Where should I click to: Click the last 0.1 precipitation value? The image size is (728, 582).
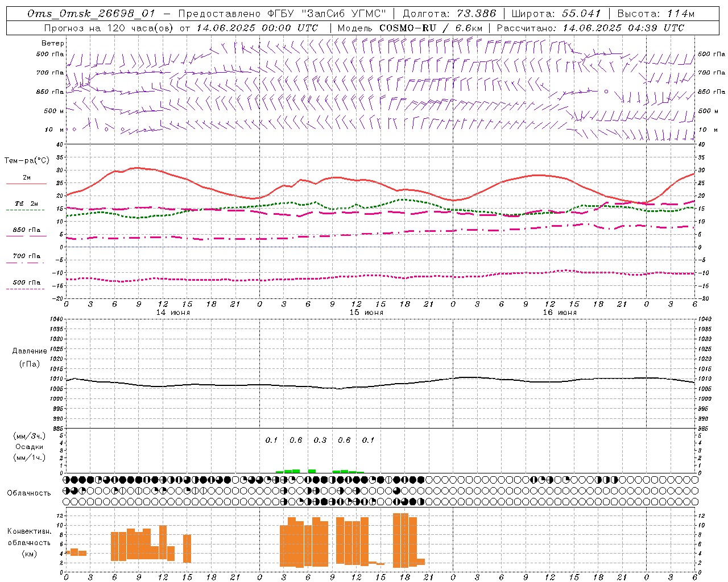368,440
